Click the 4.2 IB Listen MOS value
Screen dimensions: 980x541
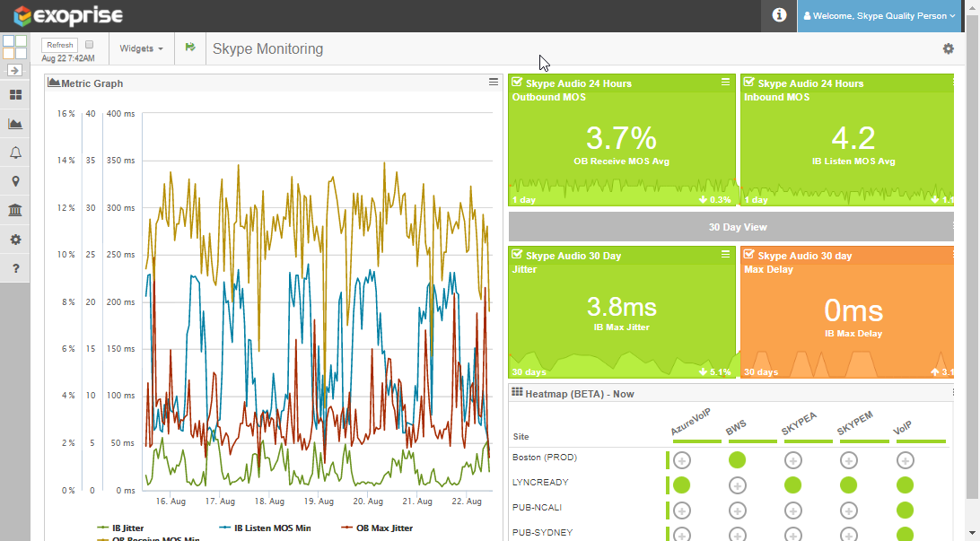click(x=853, y=138)
